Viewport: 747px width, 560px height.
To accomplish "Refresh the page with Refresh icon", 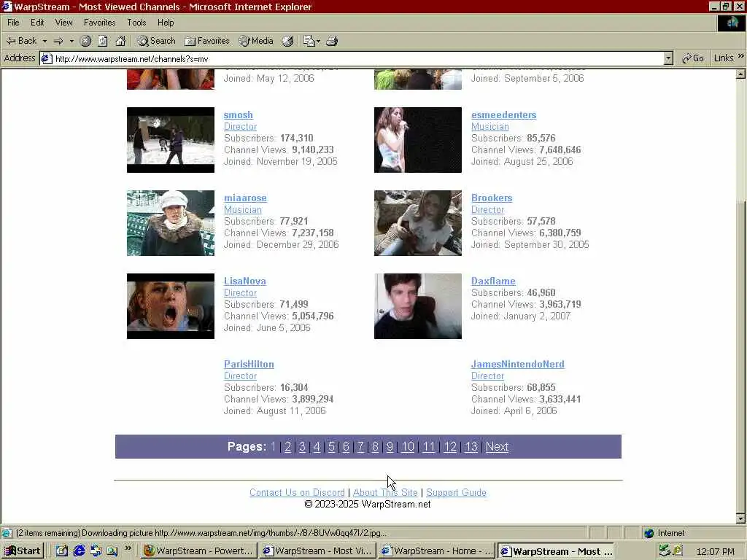I will (103, 41).
